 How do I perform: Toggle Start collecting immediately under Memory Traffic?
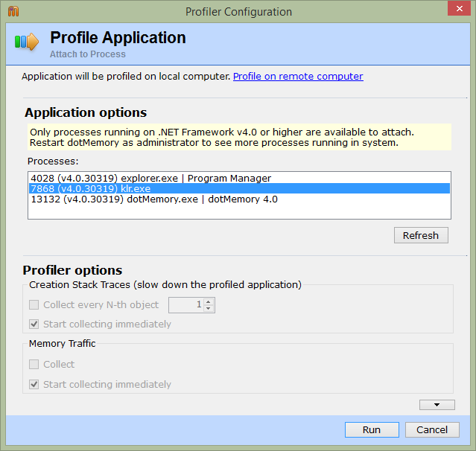point(34,384)
